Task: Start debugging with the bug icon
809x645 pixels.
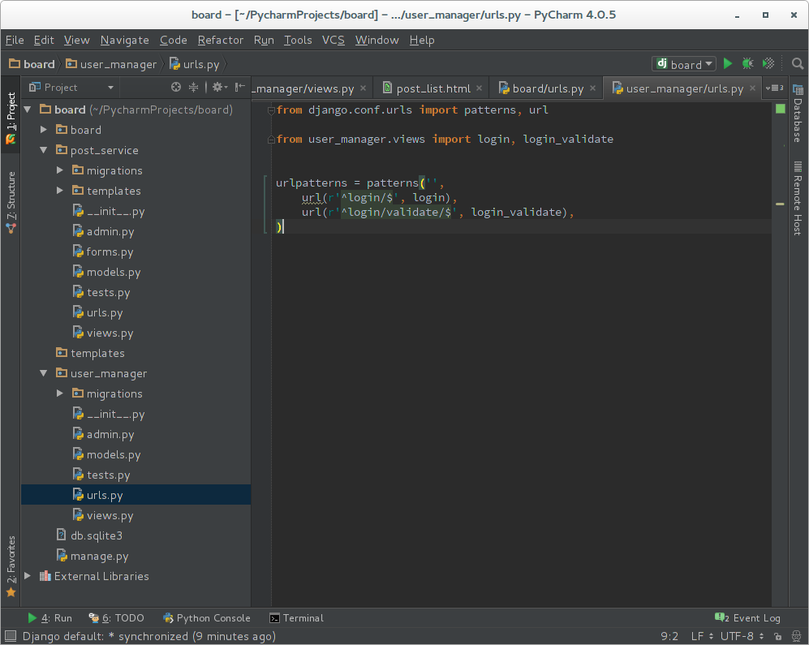Action: click(748, 63)
